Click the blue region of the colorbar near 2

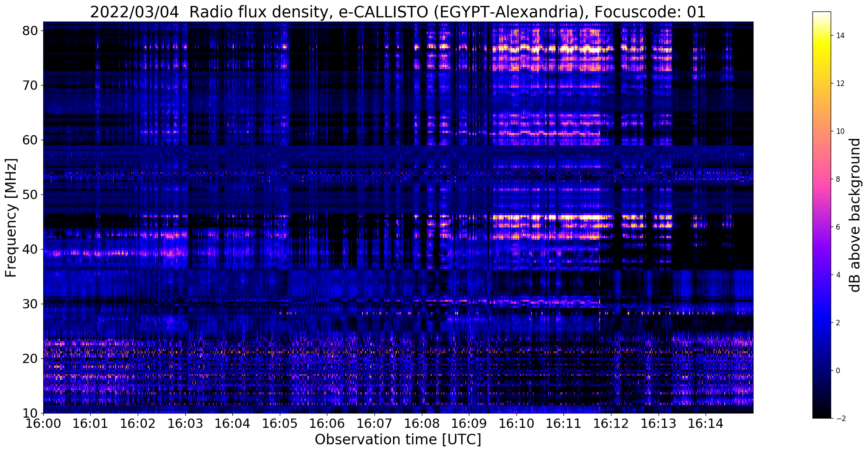coord(821,323)
